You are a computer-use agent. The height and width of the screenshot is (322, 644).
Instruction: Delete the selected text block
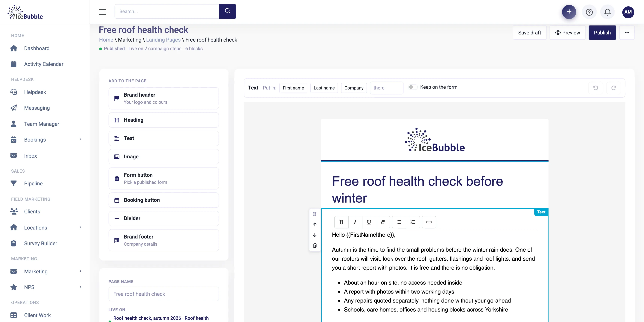[x=315, y=245]
